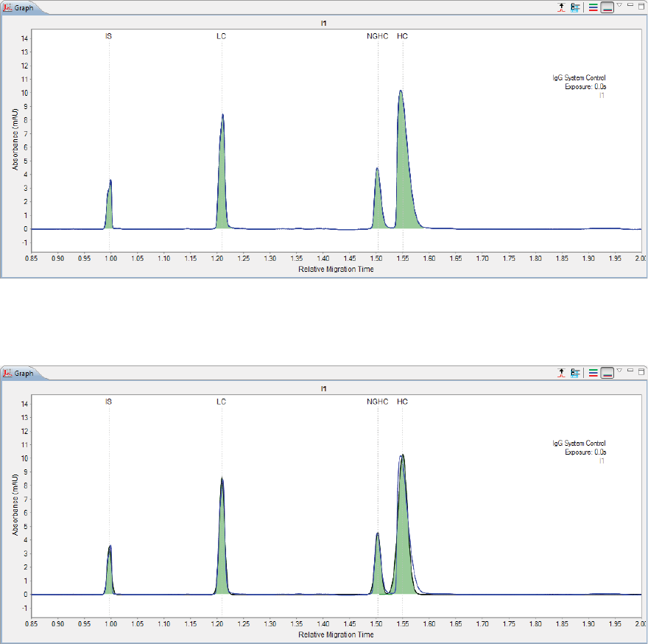Image resolution: width=648 pixels, height=644 pixels.
Task: Click the LC peak label in the upper graph
Action: coord(221,36)
